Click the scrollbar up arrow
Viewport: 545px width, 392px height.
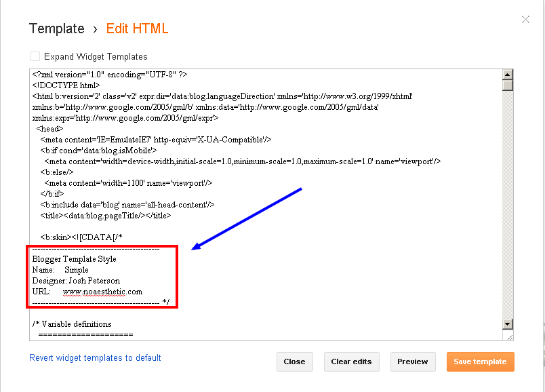(x=507, y=75)
